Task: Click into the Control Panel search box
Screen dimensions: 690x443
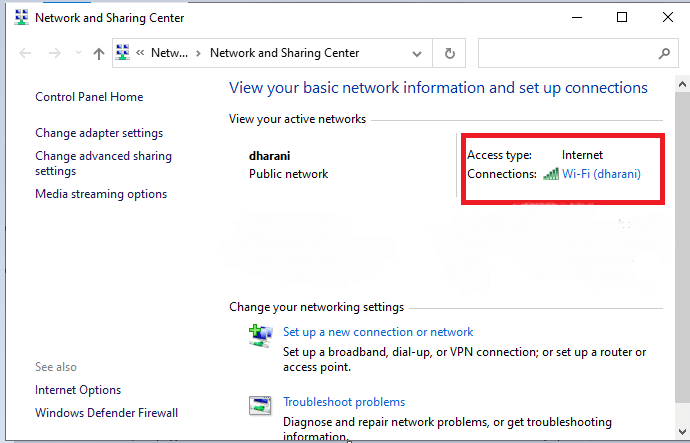Action: tap(567, 53)
